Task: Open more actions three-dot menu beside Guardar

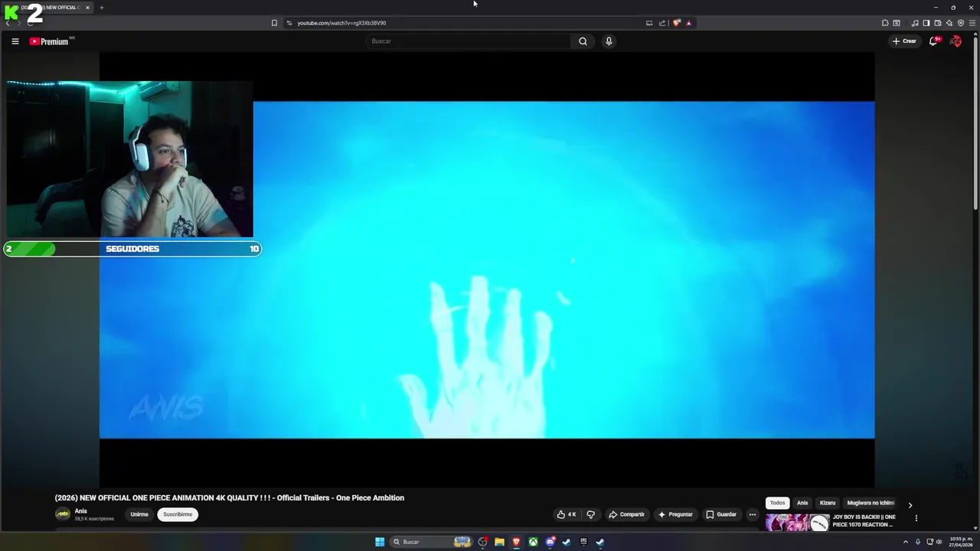Action: 753,514
